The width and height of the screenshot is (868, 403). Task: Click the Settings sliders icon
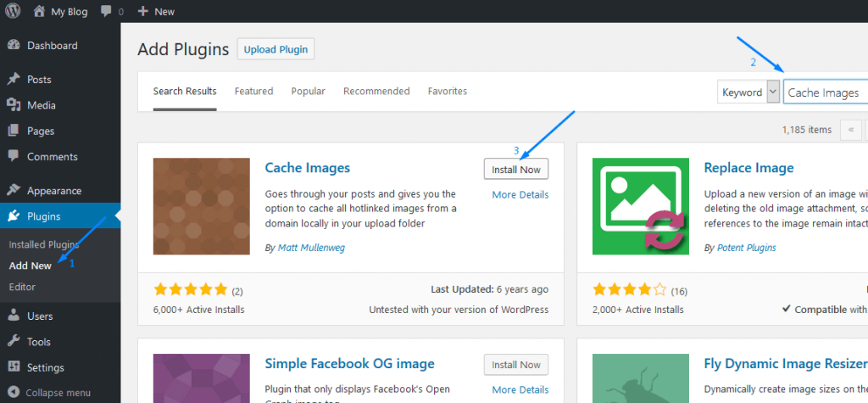(x=14, y=367)
